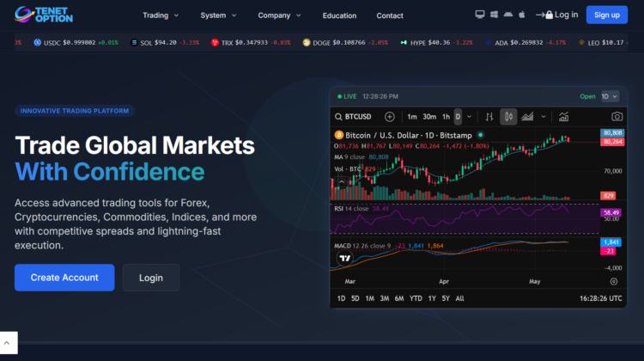Switch chart to 30m interval

pos(429,117)
